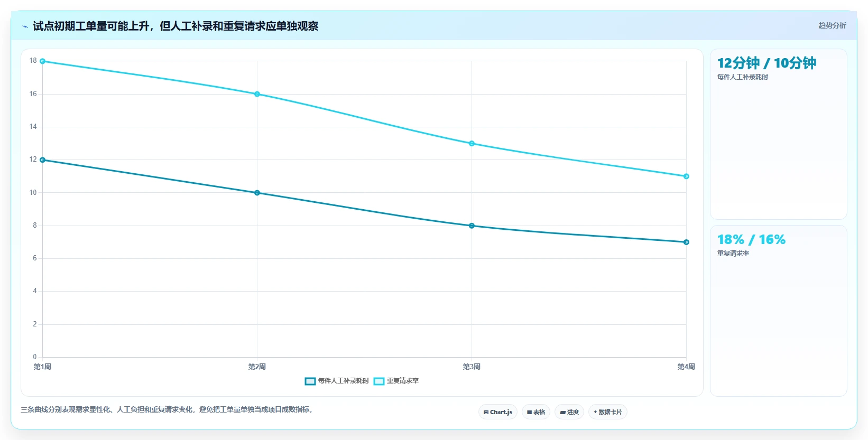Click the 第4周 x-axis label
The image size is (868, 440).
(686, 367)
